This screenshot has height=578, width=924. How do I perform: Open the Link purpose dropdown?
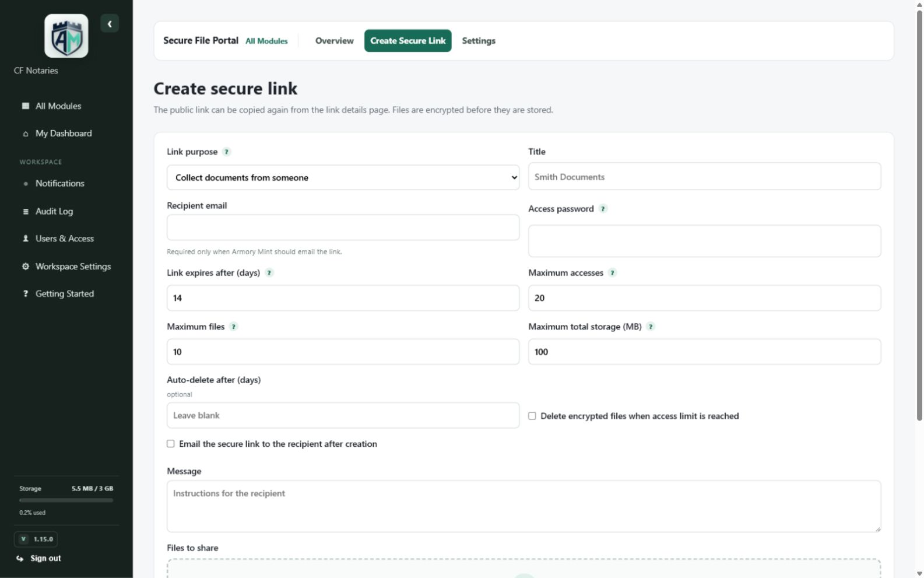click(x=343, y=178)
